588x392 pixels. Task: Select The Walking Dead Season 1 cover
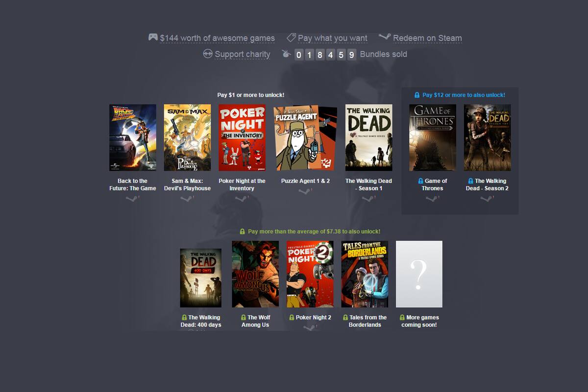pos(369,138)
